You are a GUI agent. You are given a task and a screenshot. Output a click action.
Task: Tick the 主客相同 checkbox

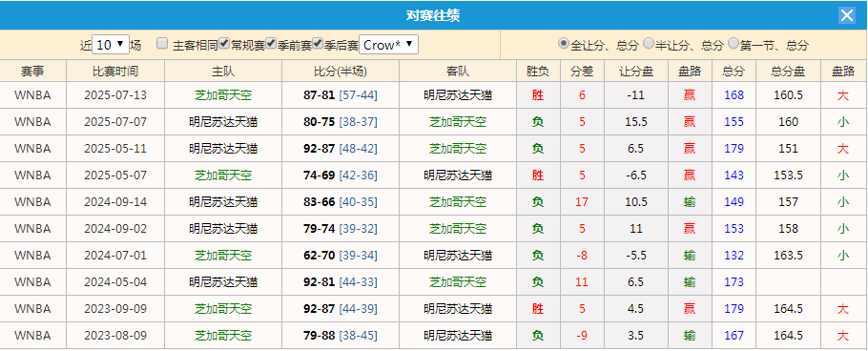point(161,43)
